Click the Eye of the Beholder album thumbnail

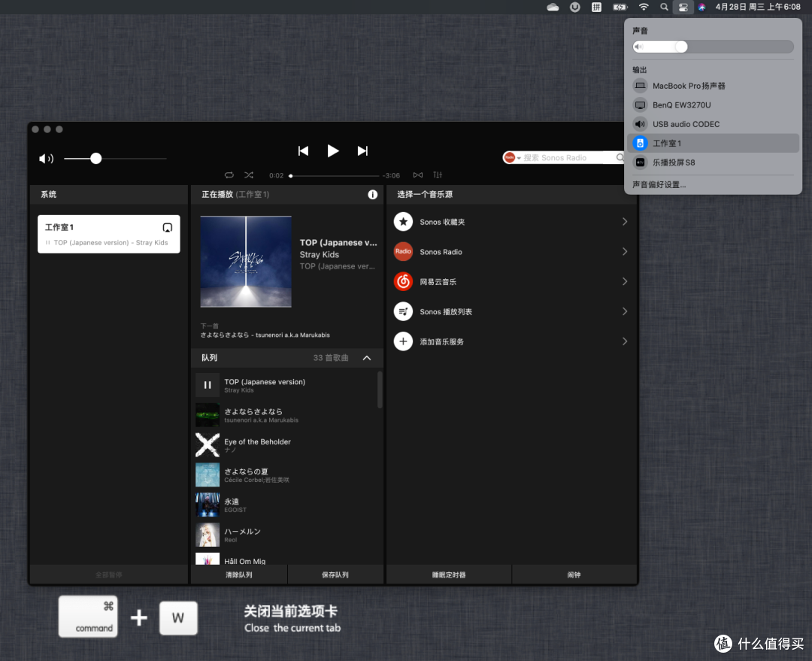point(208,445)
